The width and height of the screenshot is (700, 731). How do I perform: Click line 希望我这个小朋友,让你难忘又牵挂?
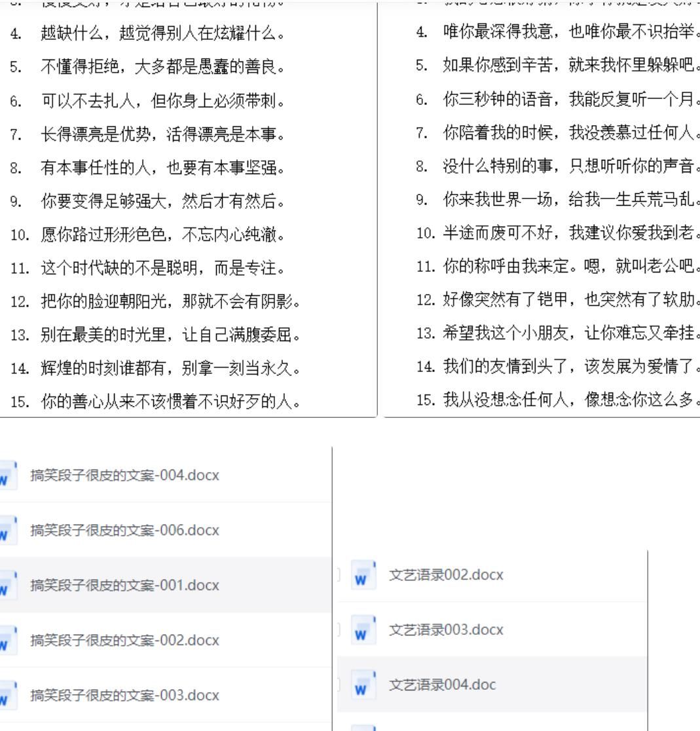[572, 333]
